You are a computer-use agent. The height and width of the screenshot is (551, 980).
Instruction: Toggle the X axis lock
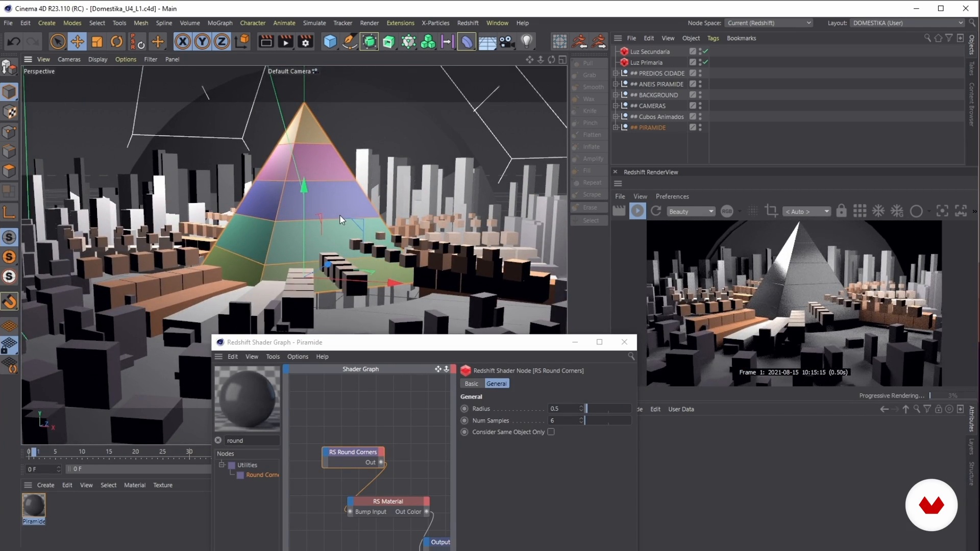(182, 41)
